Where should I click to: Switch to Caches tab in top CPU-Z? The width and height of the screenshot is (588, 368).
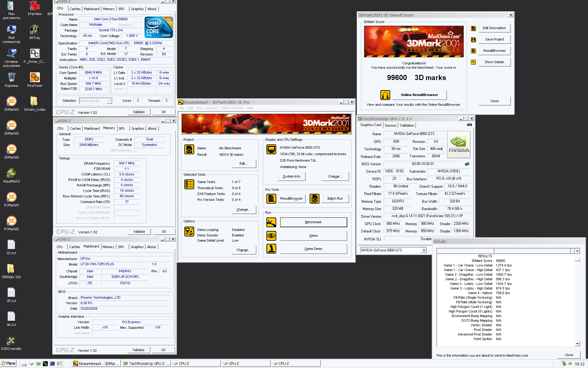[75, 9]
